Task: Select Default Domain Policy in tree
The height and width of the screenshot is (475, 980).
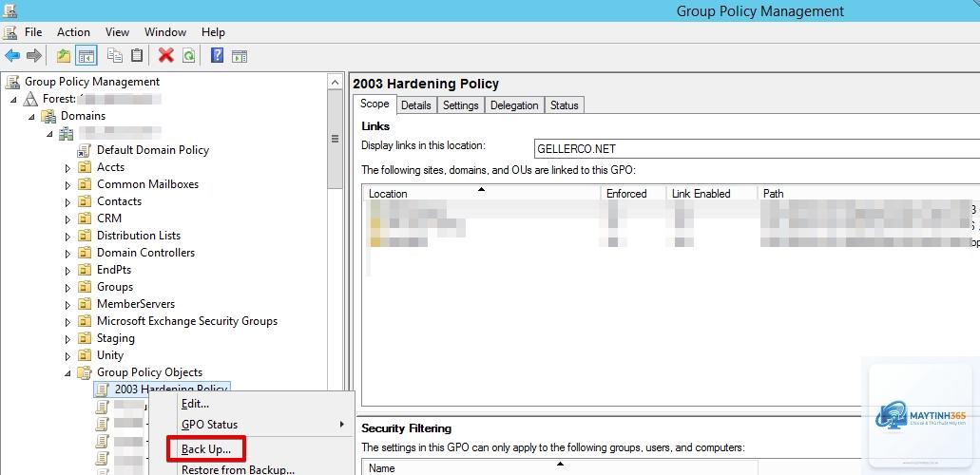Action: [152, 150]
